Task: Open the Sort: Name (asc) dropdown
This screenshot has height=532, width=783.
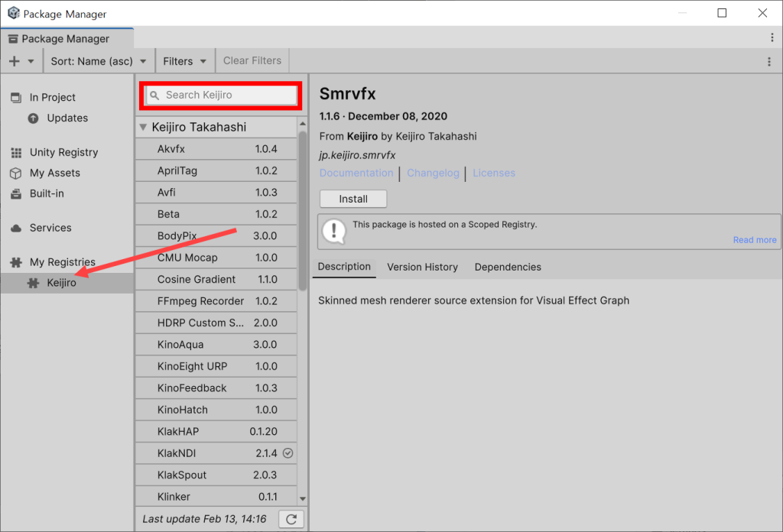Action: pos(98,60)
